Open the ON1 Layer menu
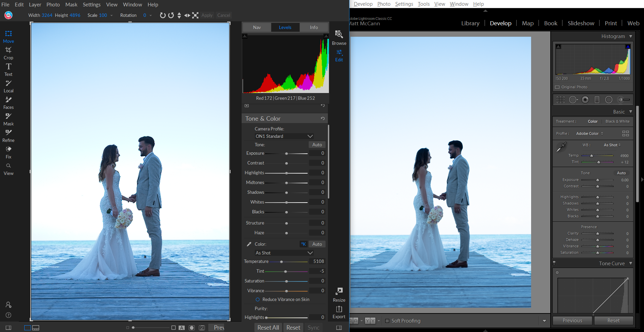 click(x=35, y=4)
